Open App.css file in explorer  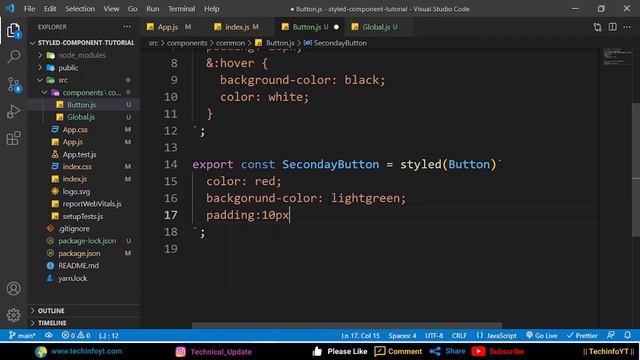tap(84, 129)
